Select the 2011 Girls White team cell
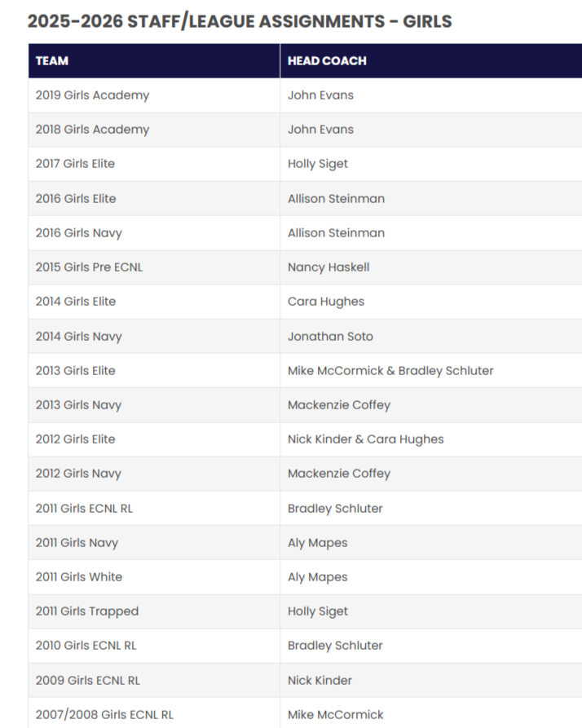 [154, 577]
